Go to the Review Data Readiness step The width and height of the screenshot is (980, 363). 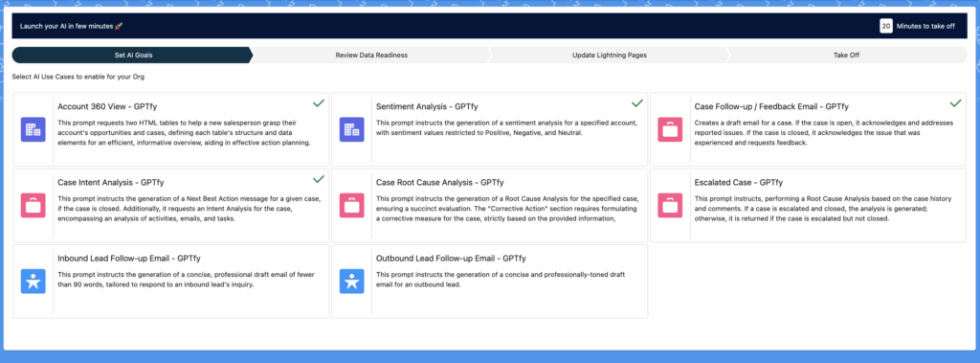pos(371,56)
